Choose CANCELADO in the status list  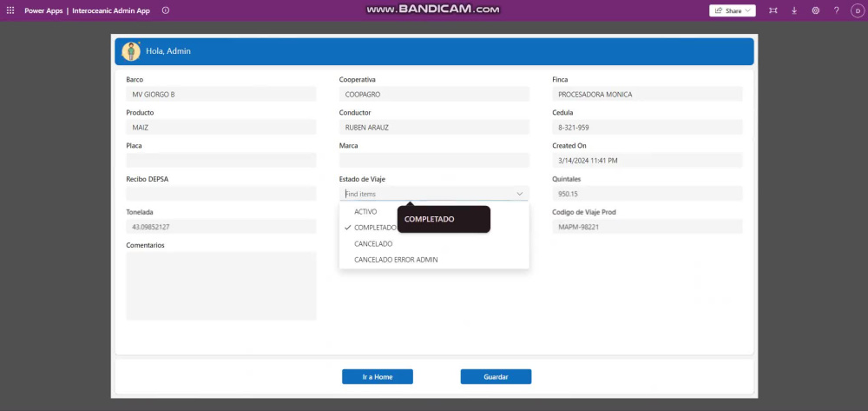(435, 243)
